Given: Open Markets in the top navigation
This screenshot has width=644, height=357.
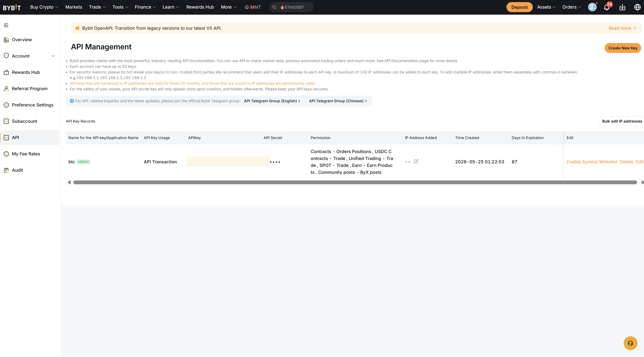Looking at the screenshot, I should click(74, 7).
